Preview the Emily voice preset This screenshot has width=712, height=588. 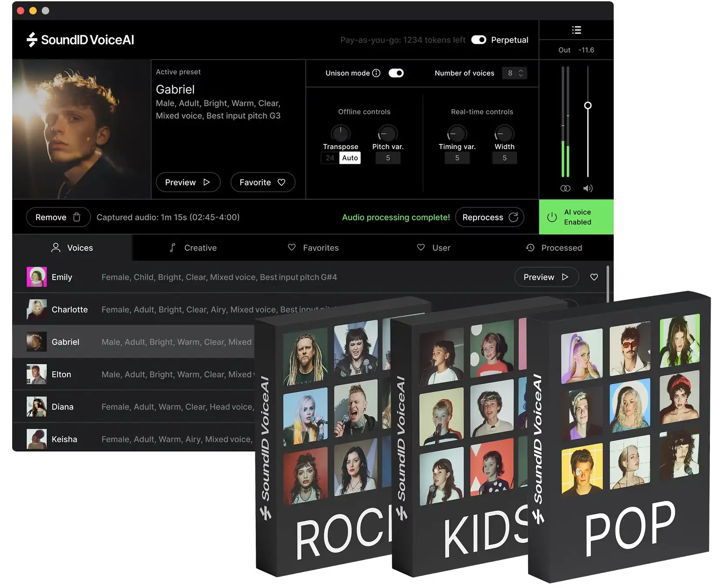pyautogui.click(x=546, y=277)
